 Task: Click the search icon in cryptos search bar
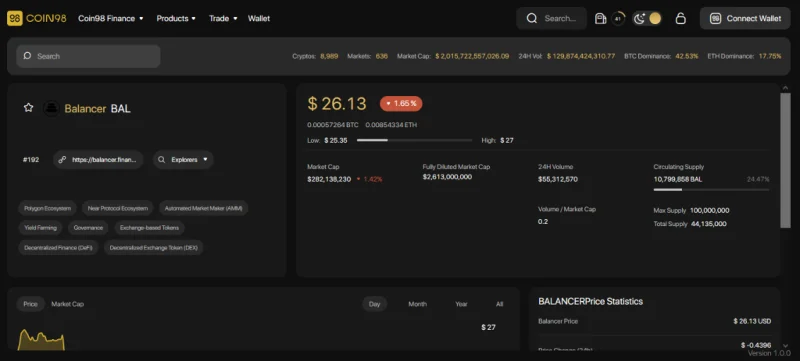[27, 56]
